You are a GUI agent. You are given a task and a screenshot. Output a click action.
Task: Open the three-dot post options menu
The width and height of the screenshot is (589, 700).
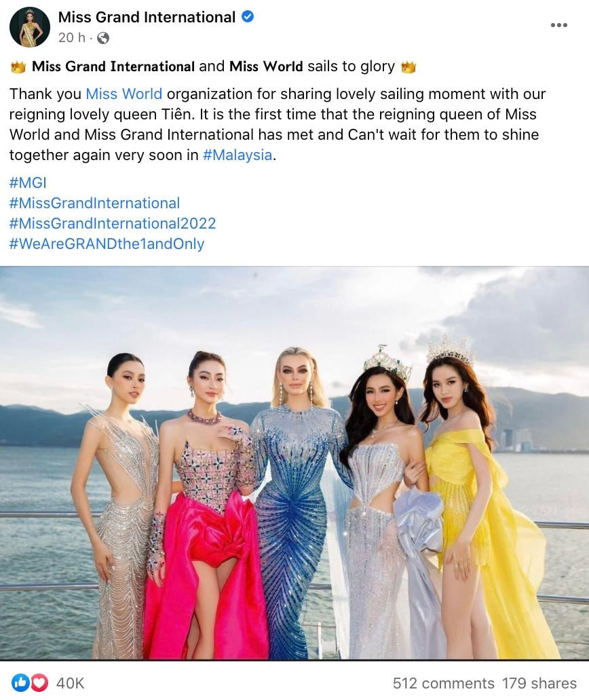pos(558,25)
